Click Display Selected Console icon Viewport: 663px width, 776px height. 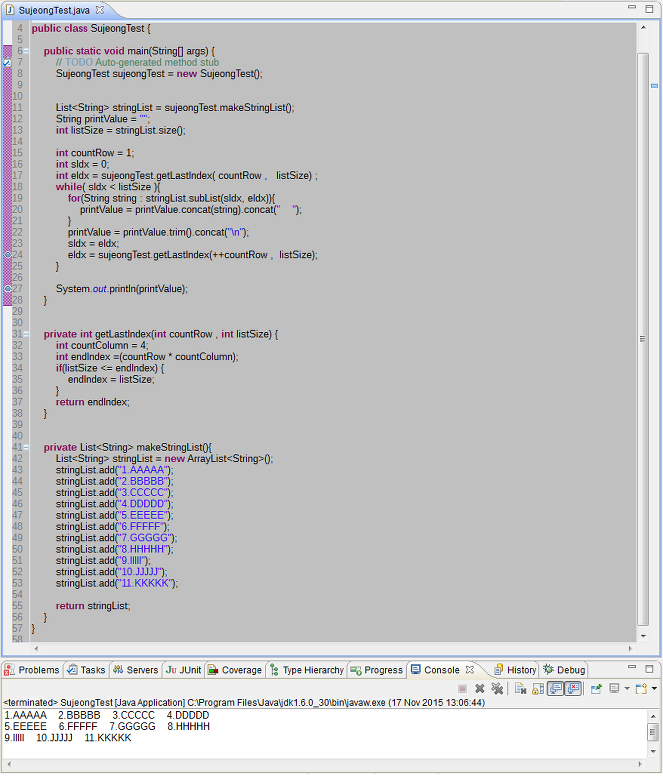[x=614, y=688]
